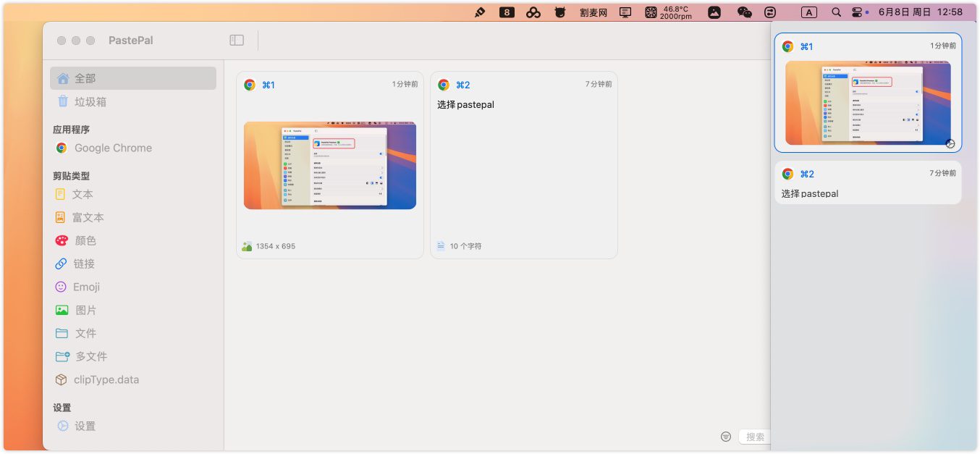
Task: Open Control Center in menu bar
Action: tap(858, 12)
